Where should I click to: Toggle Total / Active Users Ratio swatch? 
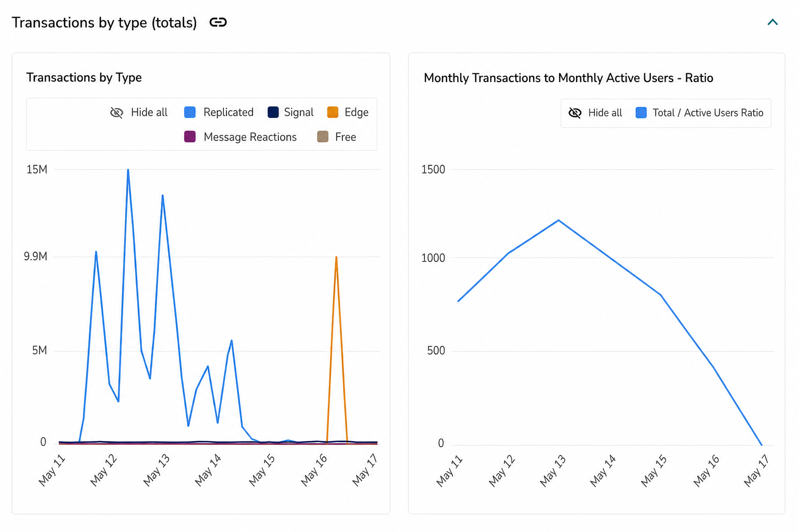641,113
